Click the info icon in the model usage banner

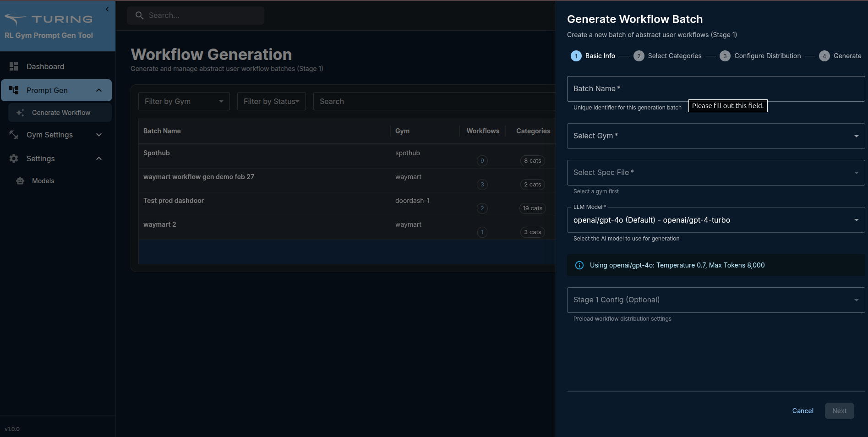tap(579, 265)
